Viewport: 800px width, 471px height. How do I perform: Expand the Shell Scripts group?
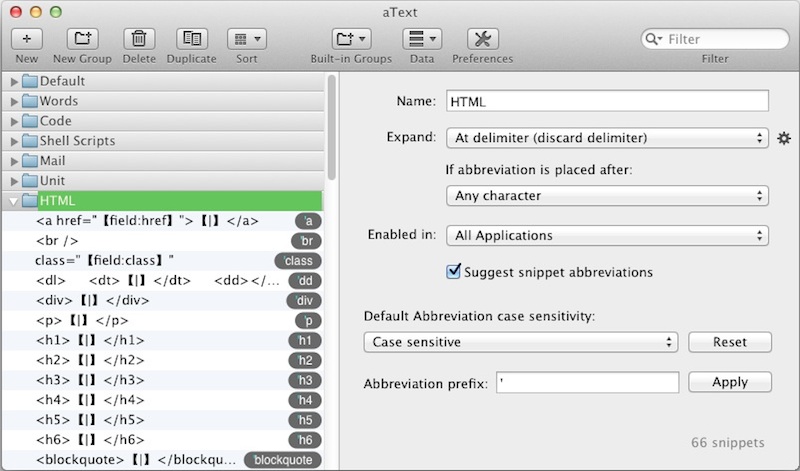(x=14, y=141)
